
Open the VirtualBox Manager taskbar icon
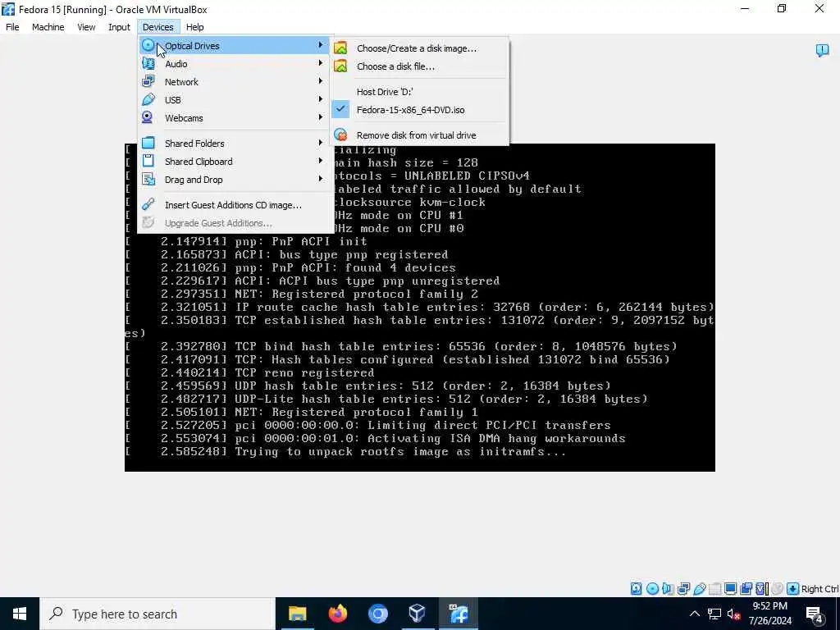418,614
